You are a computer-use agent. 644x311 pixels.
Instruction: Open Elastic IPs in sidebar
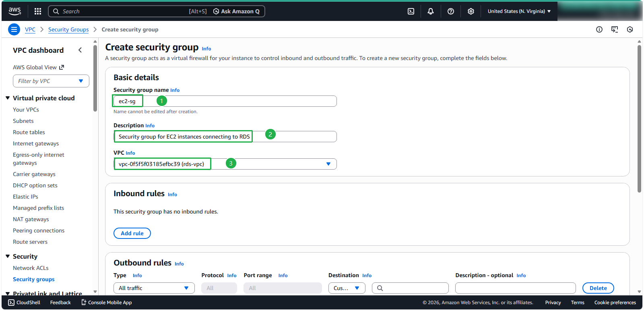pyautogui.click(x=25, y=197)
